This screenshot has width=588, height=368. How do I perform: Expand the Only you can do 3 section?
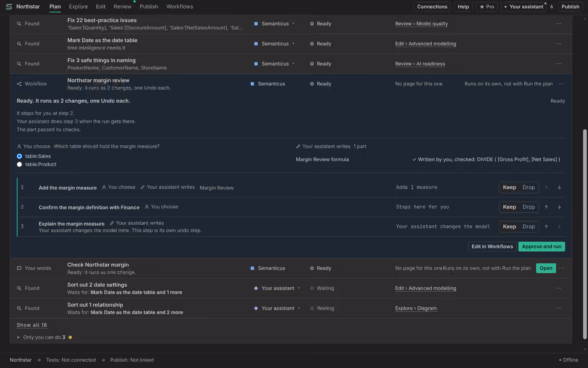(x=44, y=337)
